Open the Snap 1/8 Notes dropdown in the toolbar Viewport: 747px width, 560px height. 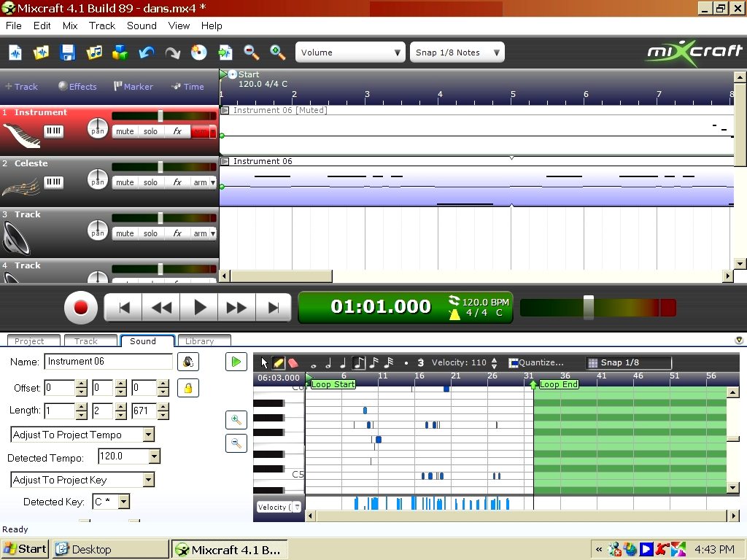click(x=457, y=52)
